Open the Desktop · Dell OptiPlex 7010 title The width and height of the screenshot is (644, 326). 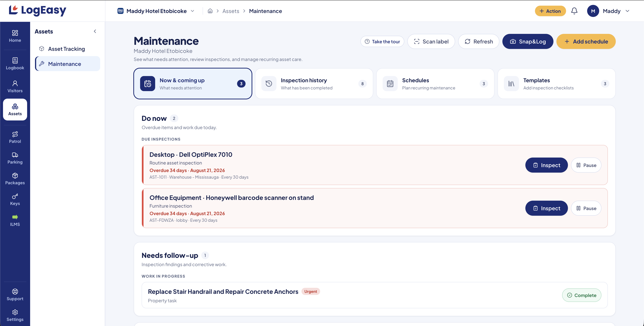(191, 155)
